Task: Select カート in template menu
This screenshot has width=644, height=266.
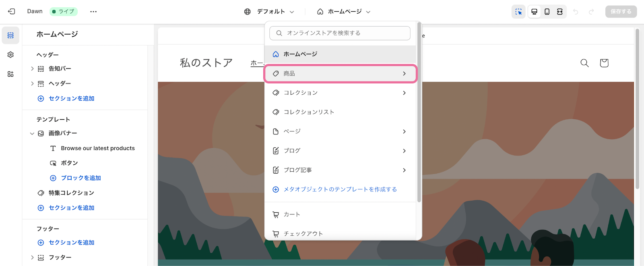Action: pos(340,214)
